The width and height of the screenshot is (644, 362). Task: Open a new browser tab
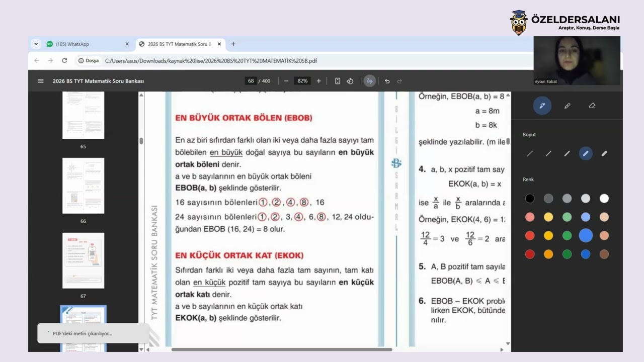(233, 44)
